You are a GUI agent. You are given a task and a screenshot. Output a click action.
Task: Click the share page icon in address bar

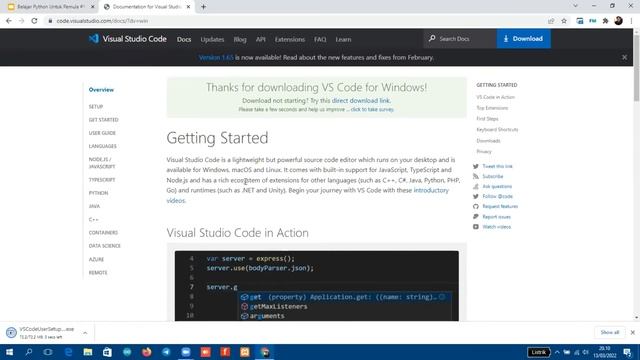(x=551, y=21)
